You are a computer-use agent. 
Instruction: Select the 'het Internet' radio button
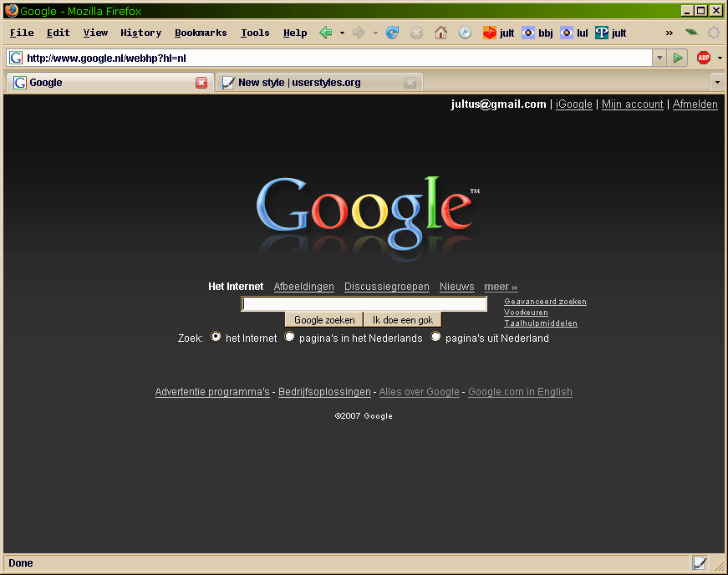(216, 337)
